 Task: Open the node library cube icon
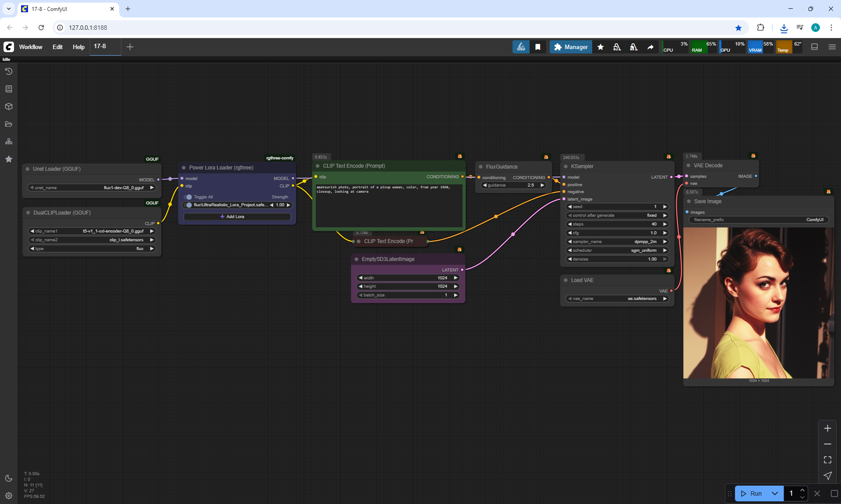coord(9,106)
